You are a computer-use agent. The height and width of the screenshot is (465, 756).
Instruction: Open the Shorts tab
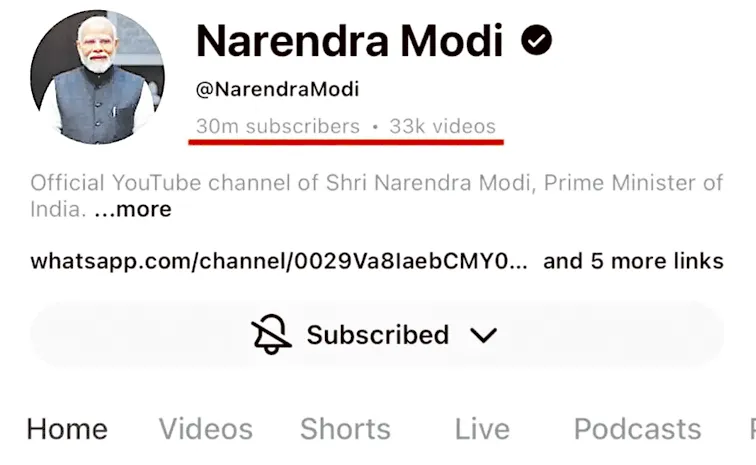[x=345, y=429]
